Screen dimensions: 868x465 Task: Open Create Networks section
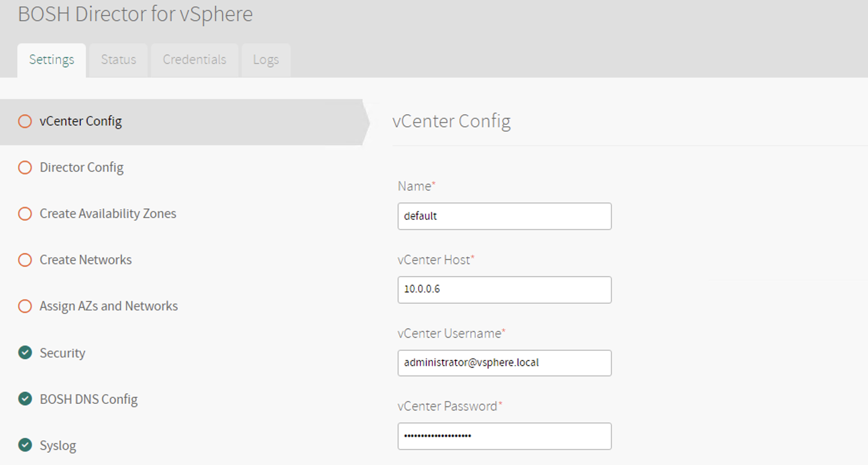(x=86, y=260)
